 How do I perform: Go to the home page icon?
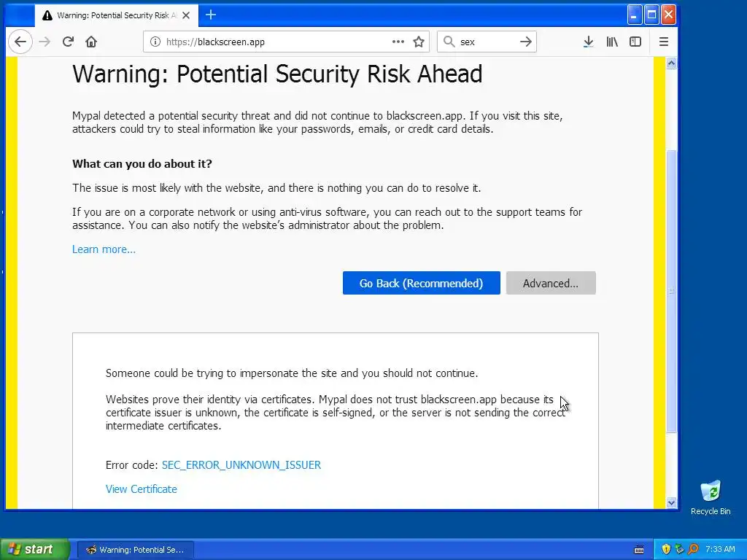click(x=91, y=42)
